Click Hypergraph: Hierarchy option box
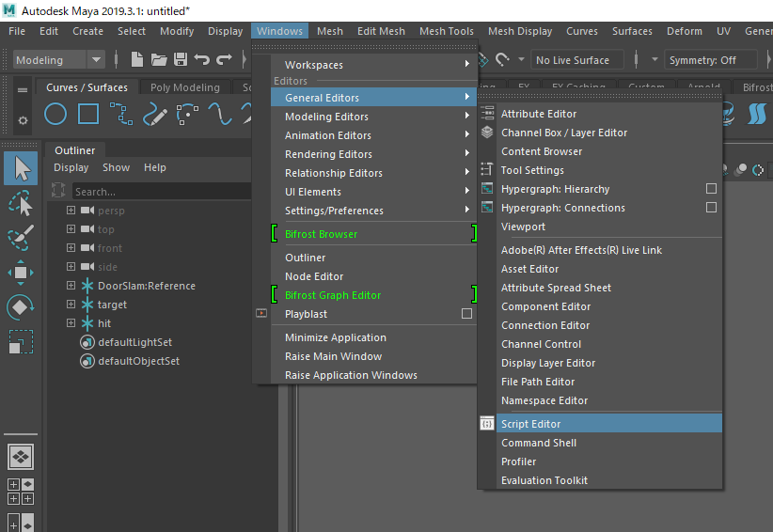Viewport: 773px width, 532px height. [711, 189]
